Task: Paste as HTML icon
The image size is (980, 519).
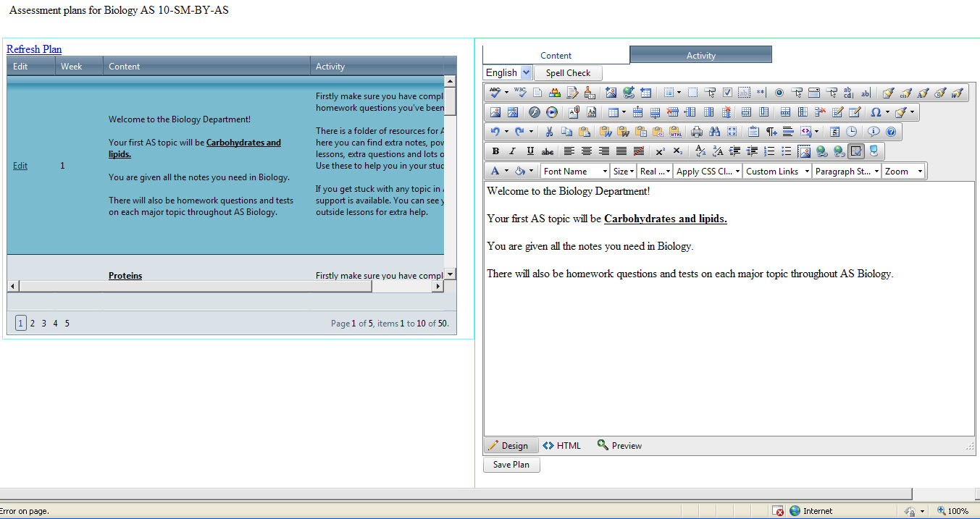Action: [x=676, y=132]
